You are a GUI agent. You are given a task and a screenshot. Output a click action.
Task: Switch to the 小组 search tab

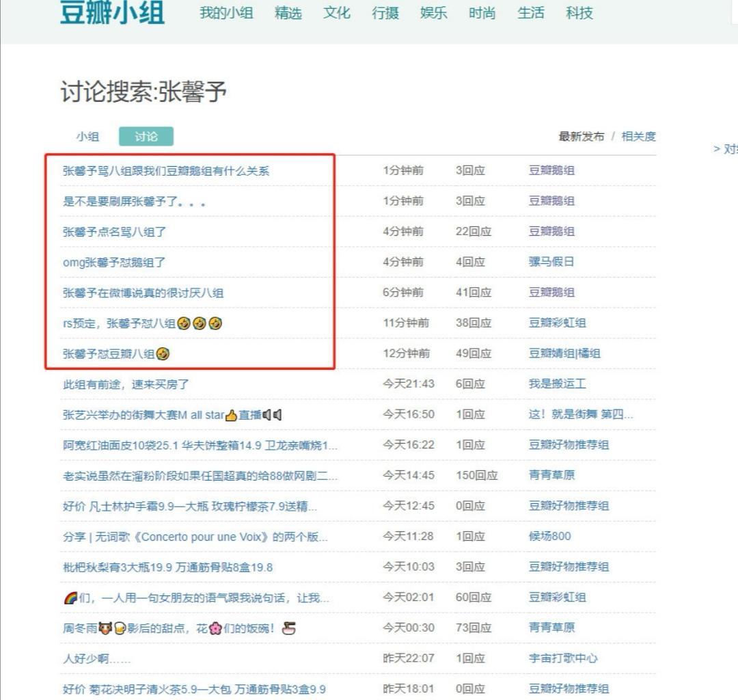point(87,137)
